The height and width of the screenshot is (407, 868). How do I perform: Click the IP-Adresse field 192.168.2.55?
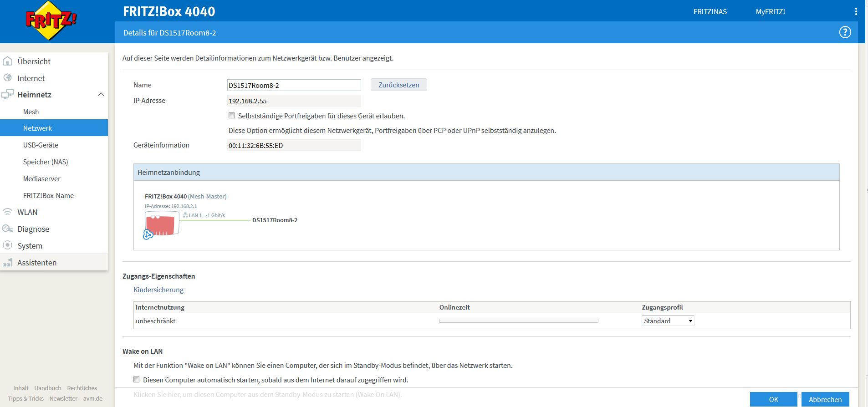click(x=294, y=101)
